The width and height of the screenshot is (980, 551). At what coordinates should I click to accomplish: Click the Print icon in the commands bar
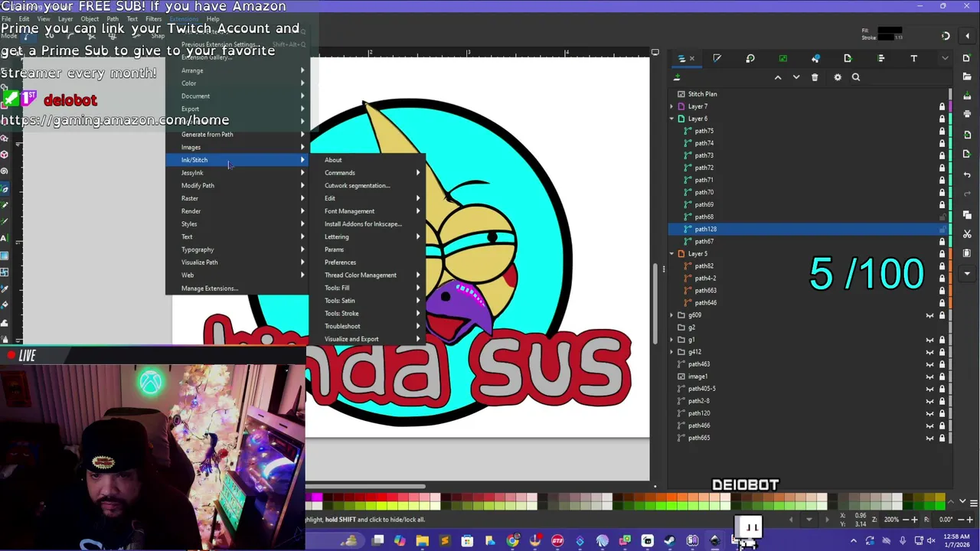coord(967,113)
